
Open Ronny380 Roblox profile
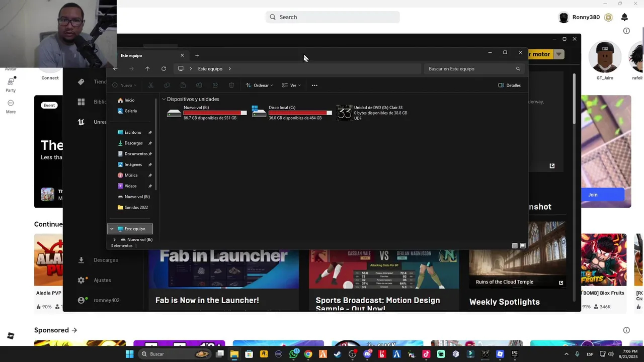[580, 17]
